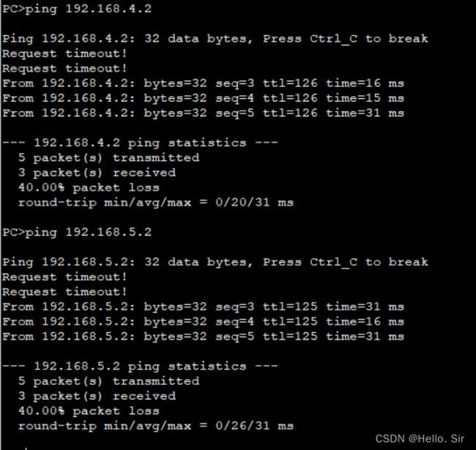Click the first '3 packet(s) received' line

tap(97, 173)
